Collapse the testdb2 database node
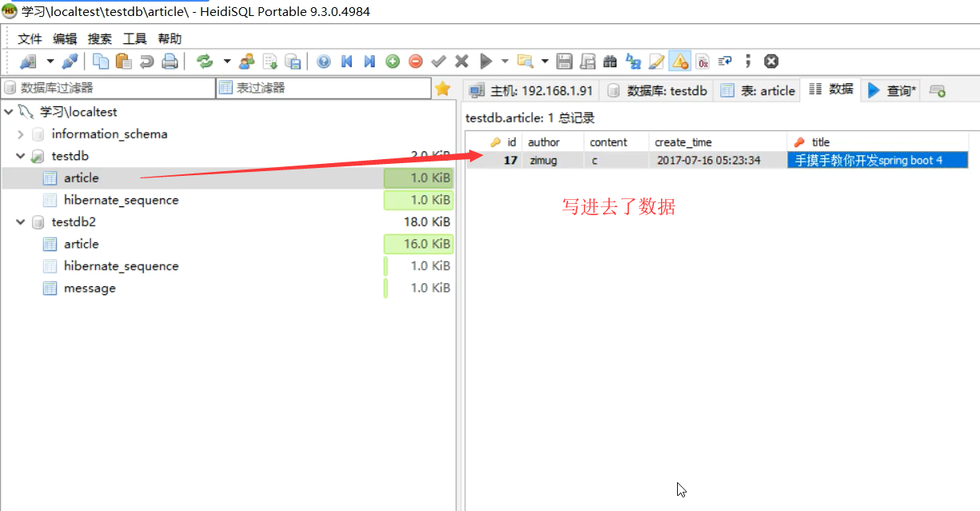Image resolution: width=980 pixels, height=511 pixels. point(21,222)
